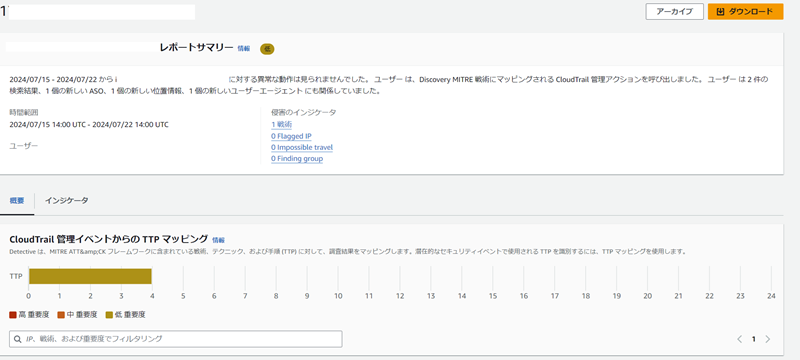The image size is (800, 360).
Task: Click the アーカイブ button
Action: pos(674,12)
